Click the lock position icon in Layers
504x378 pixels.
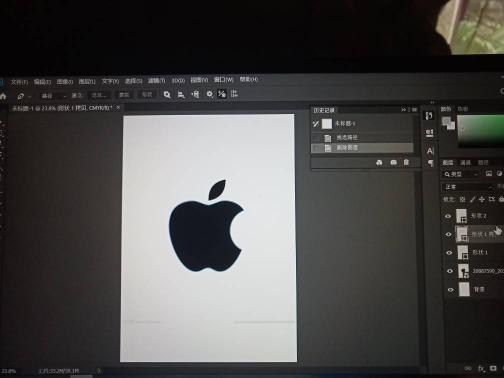482,199
